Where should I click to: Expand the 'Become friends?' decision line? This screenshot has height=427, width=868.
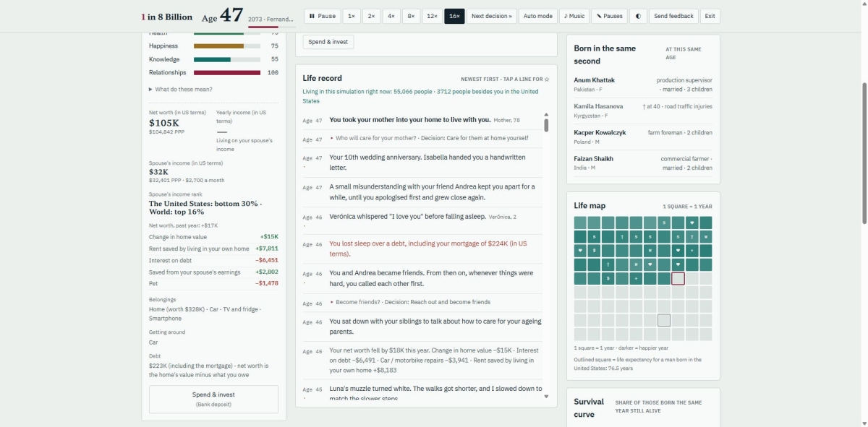pyautogui.click(x=409, y=302)
